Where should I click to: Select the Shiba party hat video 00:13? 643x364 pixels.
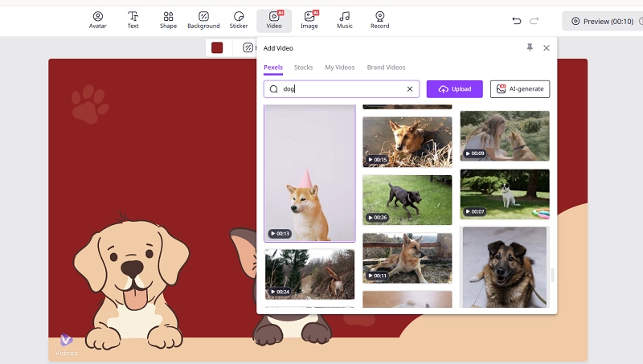[309, 173]
